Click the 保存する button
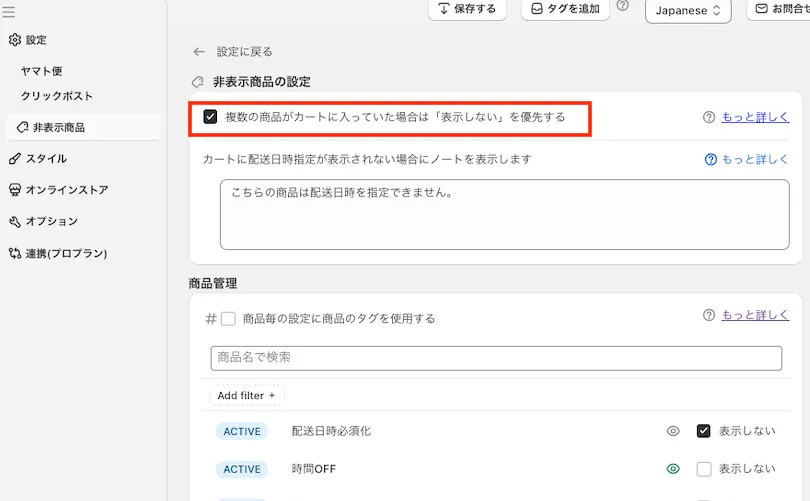 (467, 9)
